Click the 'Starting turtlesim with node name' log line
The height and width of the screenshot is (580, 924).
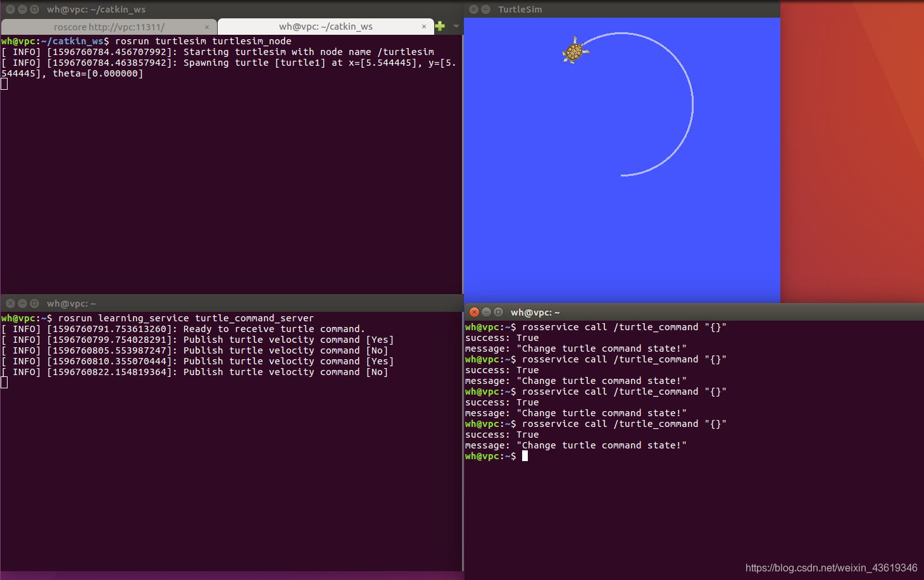click(218, 52)
